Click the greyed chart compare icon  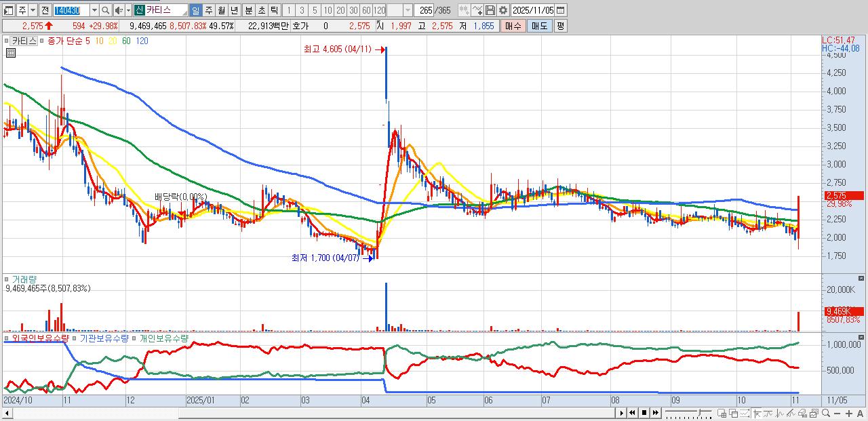coord(465,10)
